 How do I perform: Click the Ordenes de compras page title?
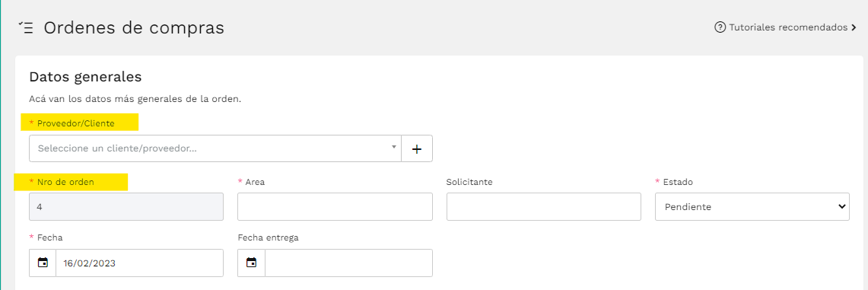point(134,27)
